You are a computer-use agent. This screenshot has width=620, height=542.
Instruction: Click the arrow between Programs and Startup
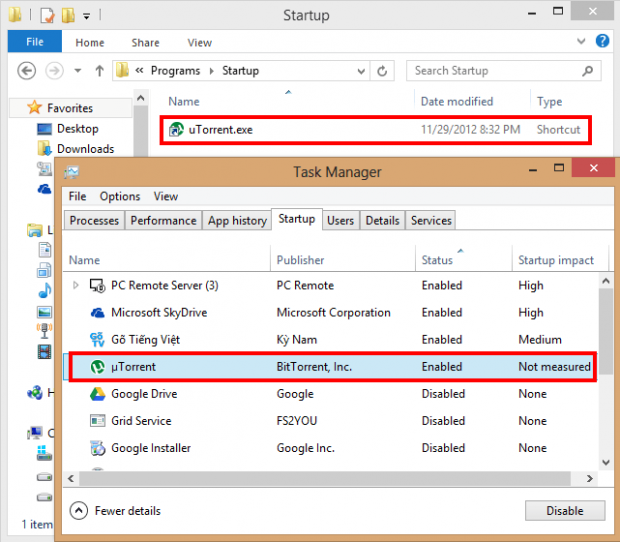[x=212, y=71]
